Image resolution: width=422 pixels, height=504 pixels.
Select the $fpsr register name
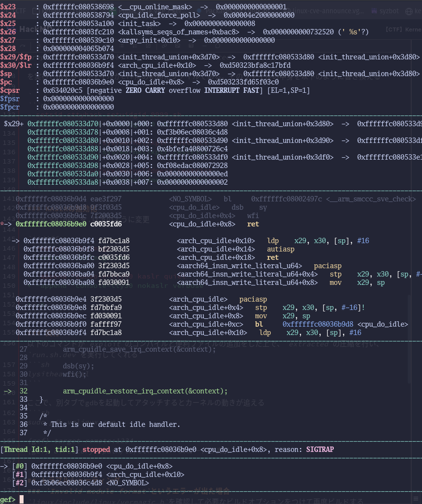pos(10,99)
